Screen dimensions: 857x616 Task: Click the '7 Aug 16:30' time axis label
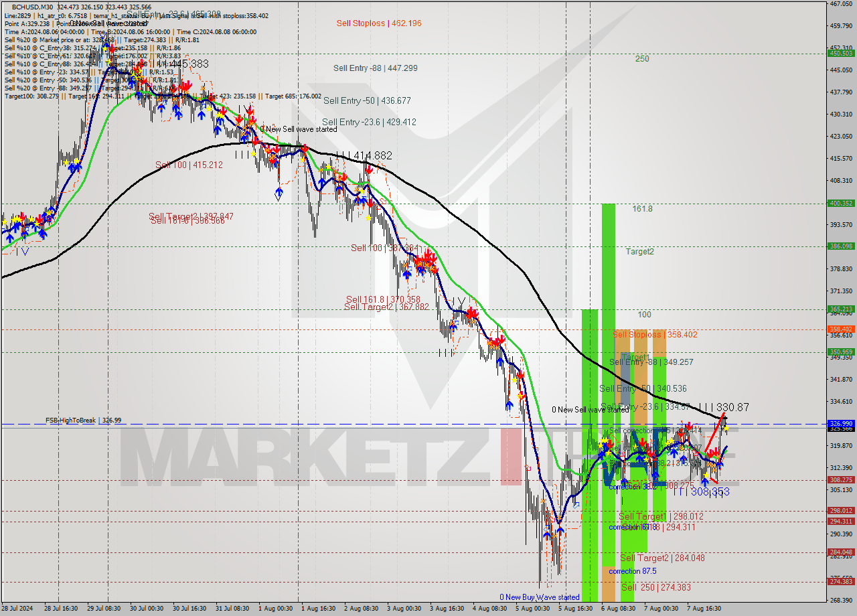[x=704, y=609]
